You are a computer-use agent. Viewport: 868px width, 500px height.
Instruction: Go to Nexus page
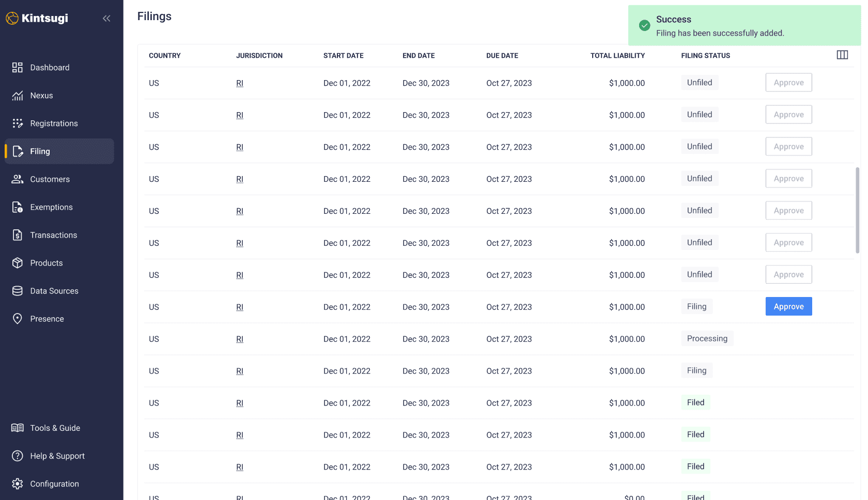tap(59, 96)
